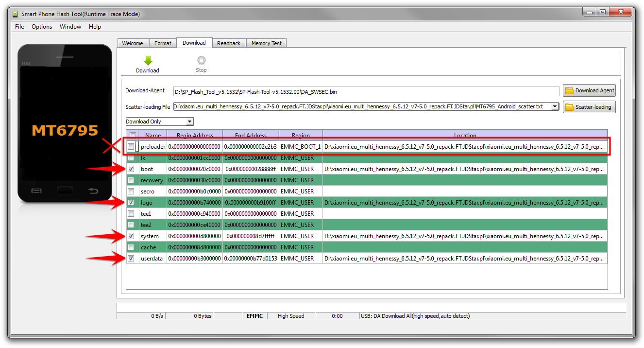Tick the preloader partition checkbox
The width and height of the screenshot is (644, 348).
tap(131, 146)
